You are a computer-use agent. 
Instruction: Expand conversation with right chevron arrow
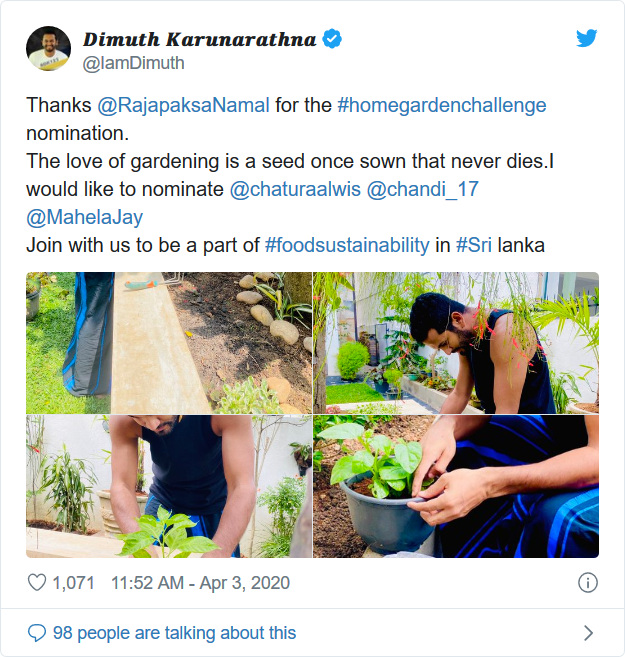588,633
